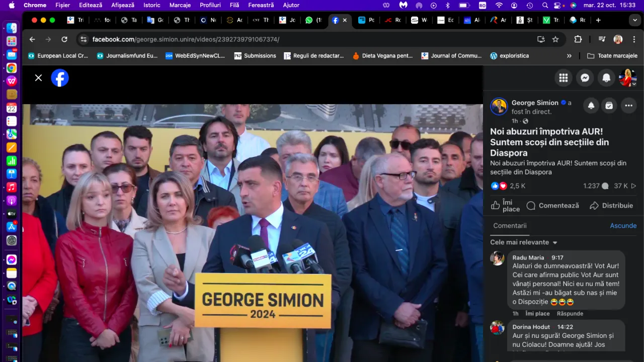The width and height of the screenshot is (644, 362).
Task: Expand the hidden bookmarks overflow chevron
Action: [x=569, y=56]
